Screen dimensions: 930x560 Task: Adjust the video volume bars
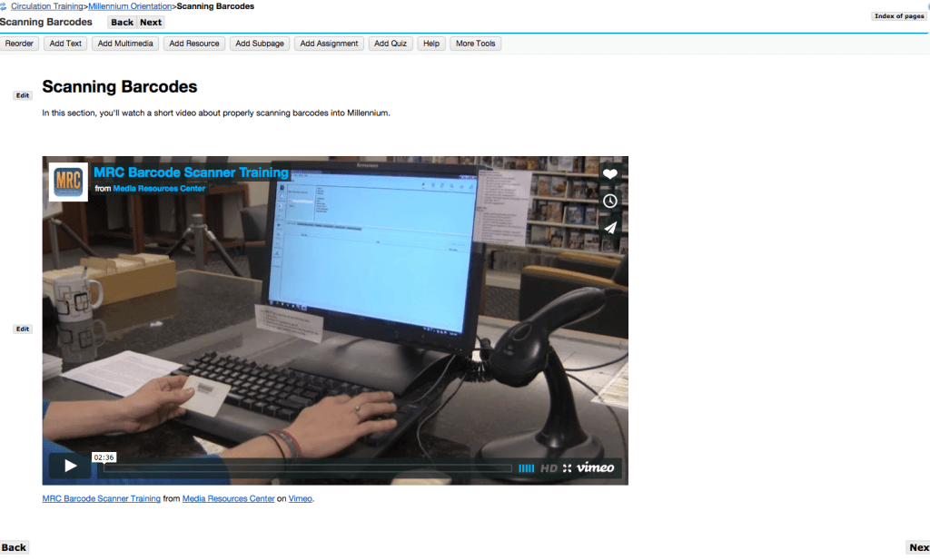click(527, 468)
